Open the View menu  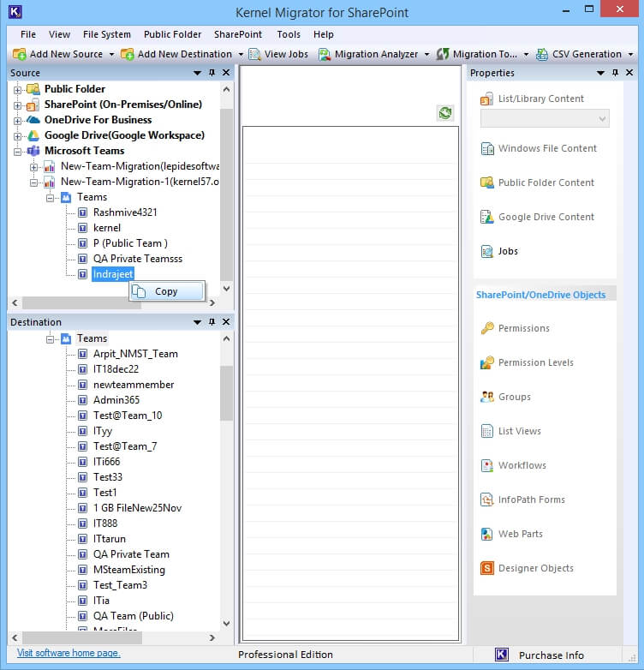pos(59,34)
